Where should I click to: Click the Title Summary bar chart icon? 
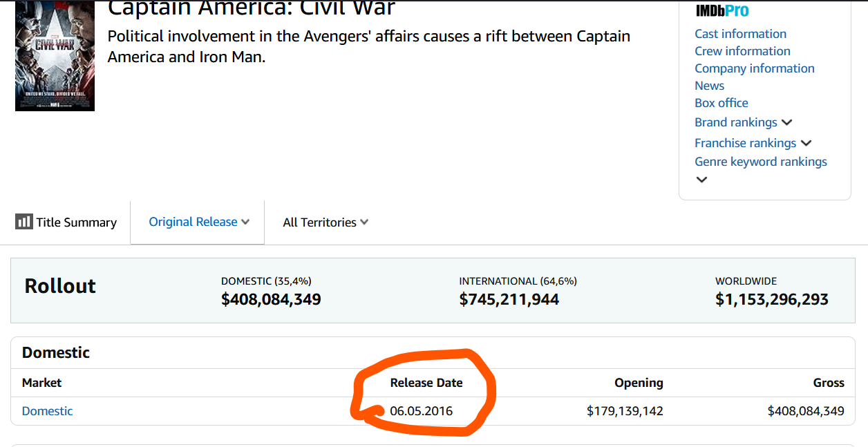pos(24,222)
